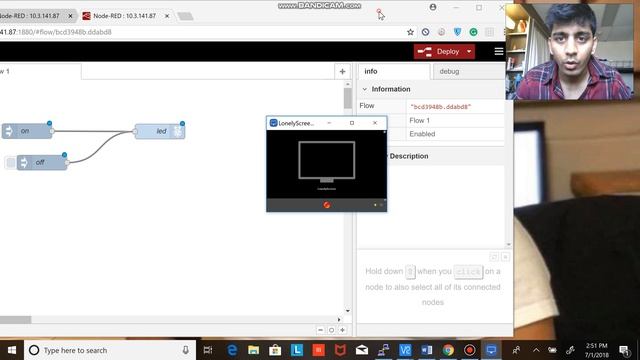Screen dimensions: 640x360
Task: Collapse the Information section chevron
Action: (364, 89)
